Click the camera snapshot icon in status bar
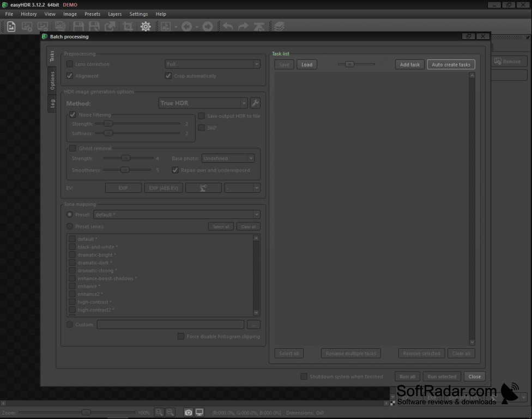532x419 pixels. tap(188, 412)
